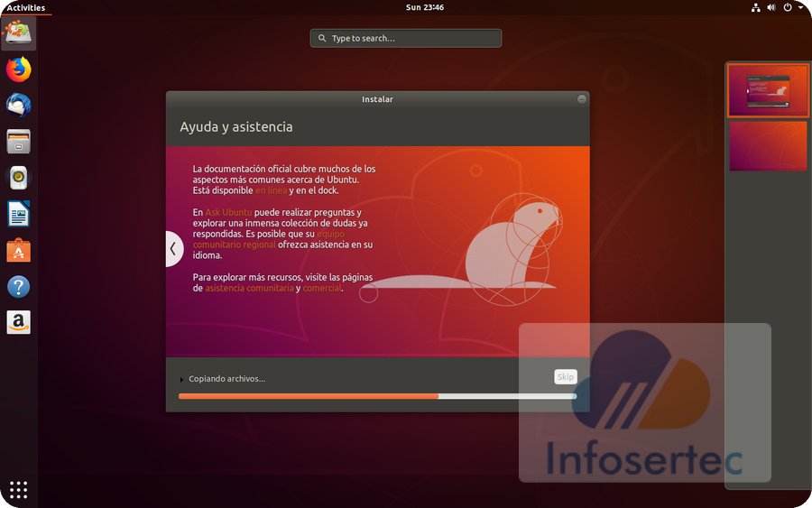
Task: Follow the 'asistencia comunitaria' link
Action: coord(249,288)
